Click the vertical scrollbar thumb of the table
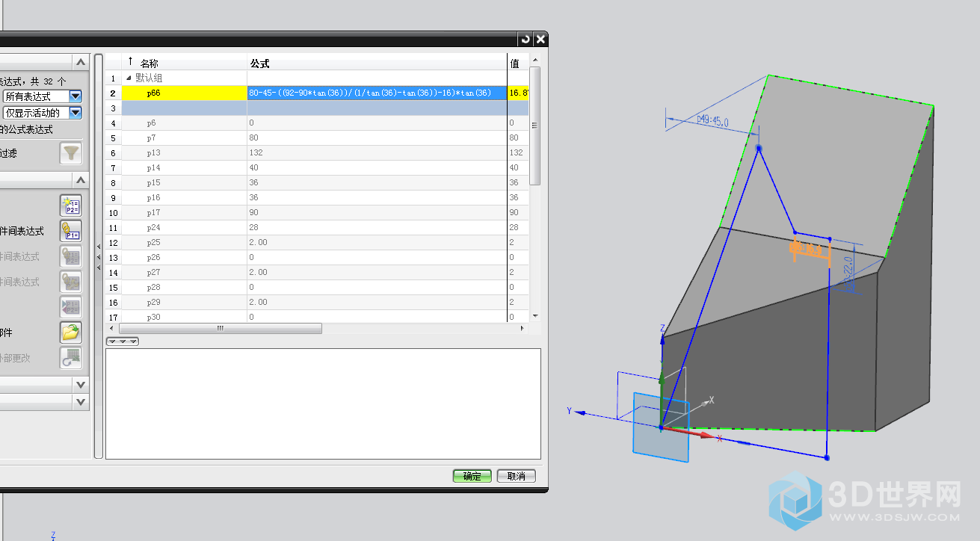 (x=534, y=126)
